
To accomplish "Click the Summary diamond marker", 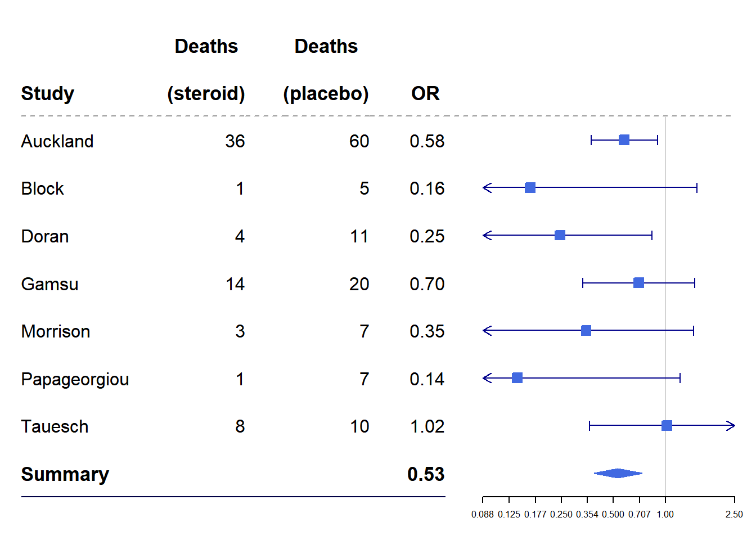I will pyautogui.click(x=618, y=473).
